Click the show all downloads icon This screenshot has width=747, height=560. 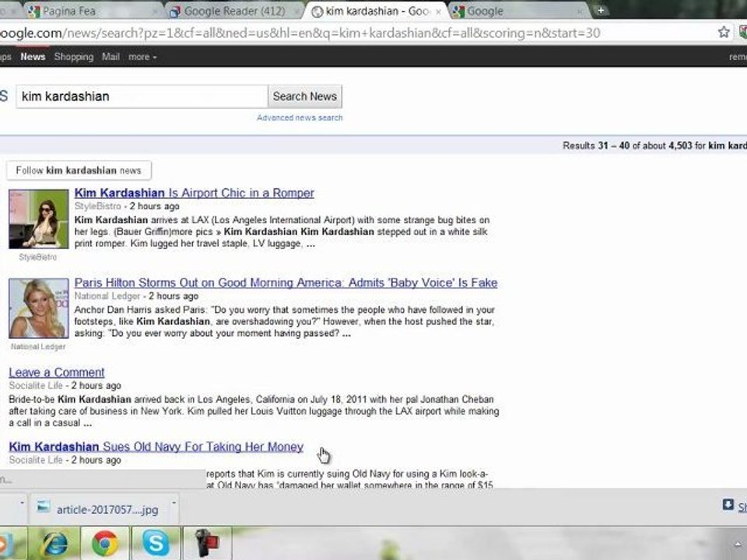[x=728, y=505]
